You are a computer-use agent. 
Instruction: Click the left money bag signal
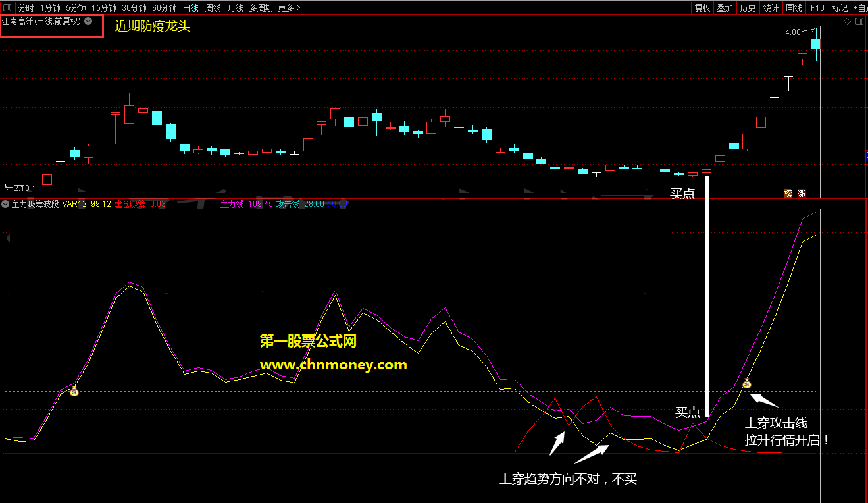tap(74, 391)
